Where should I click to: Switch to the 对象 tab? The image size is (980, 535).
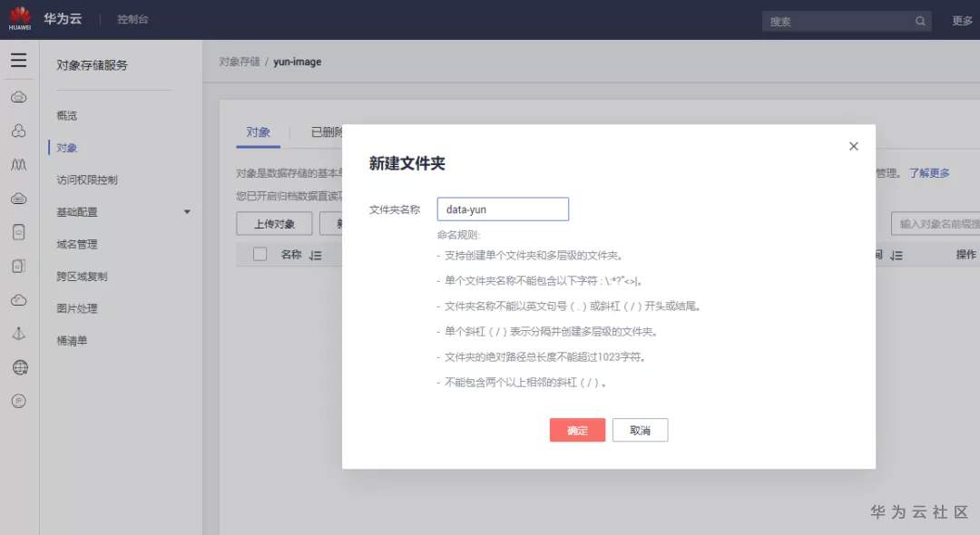(x=258, y=132)
